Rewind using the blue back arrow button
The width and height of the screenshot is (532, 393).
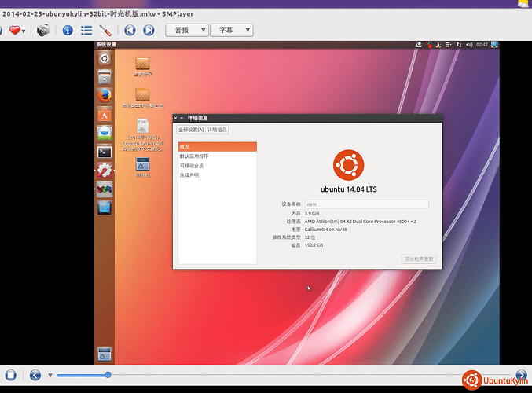coord(35,375)
